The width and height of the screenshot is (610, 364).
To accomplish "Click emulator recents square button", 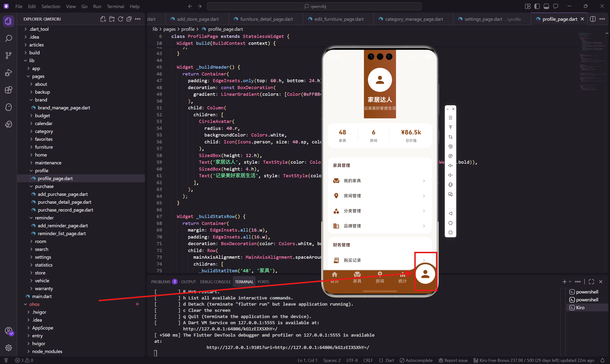I will pos(450,233).
